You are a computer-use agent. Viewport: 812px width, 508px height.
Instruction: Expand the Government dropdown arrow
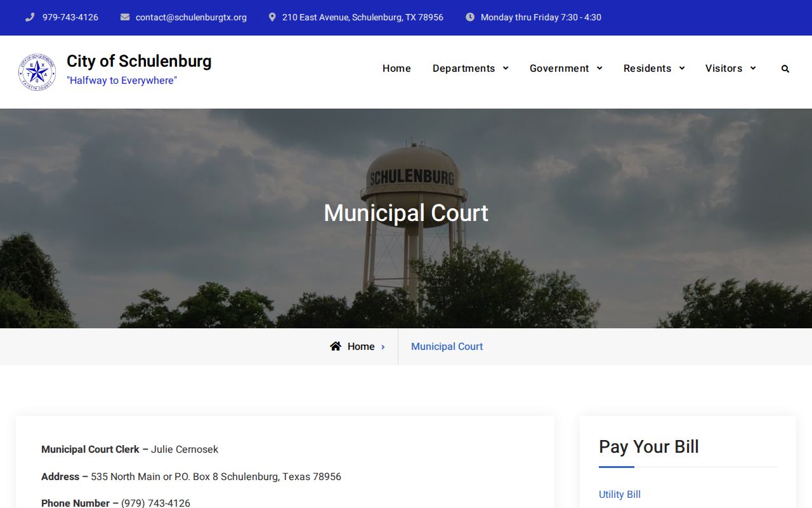(x=599, y=68)
